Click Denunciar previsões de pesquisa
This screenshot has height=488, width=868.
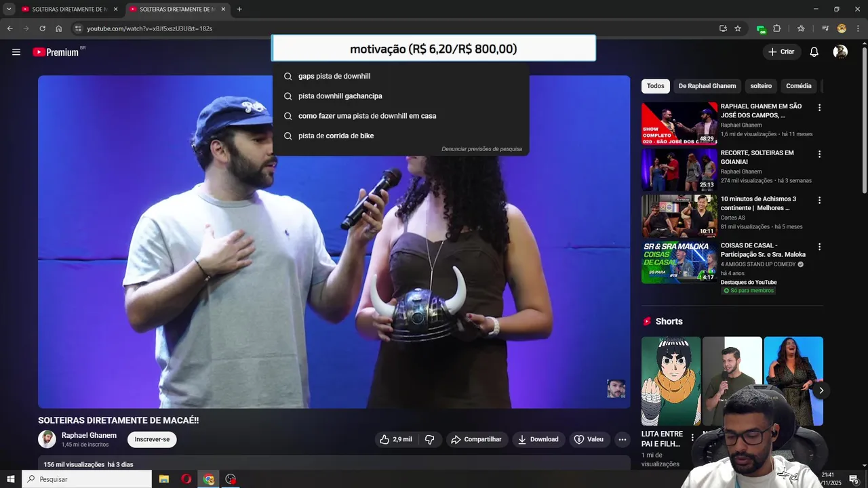(x=481, y=149)
